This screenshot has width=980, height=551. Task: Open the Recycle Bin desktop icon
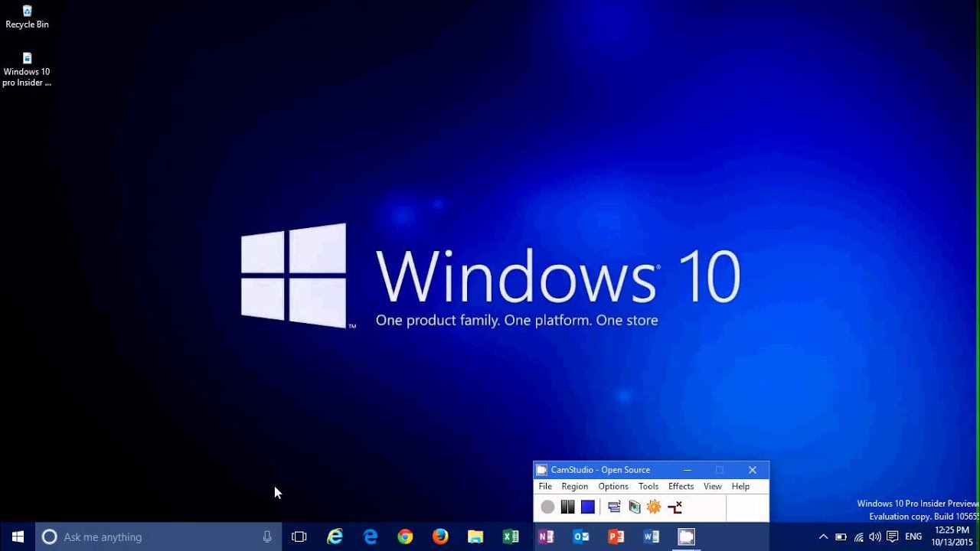tap(27, 17)
